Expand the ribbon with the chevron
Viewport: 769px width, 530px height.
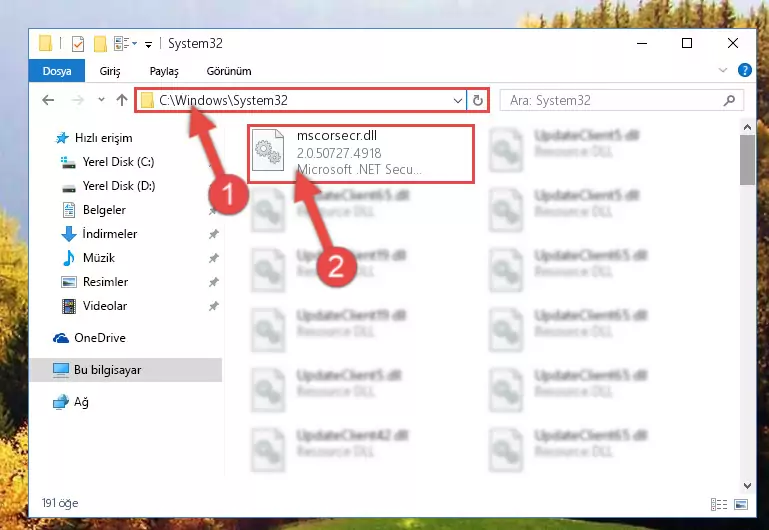(722, 71)
